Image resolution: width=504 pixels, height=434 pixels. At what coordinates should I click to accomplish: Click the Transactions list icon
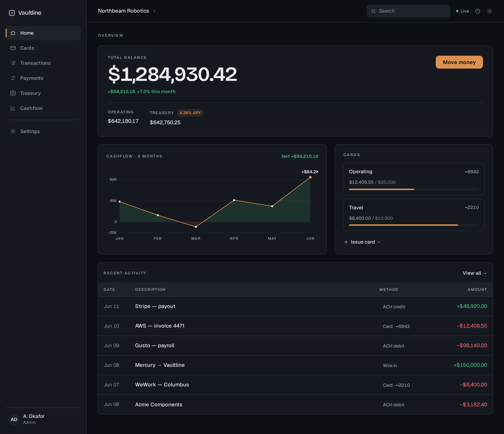[x=13, y=63]
